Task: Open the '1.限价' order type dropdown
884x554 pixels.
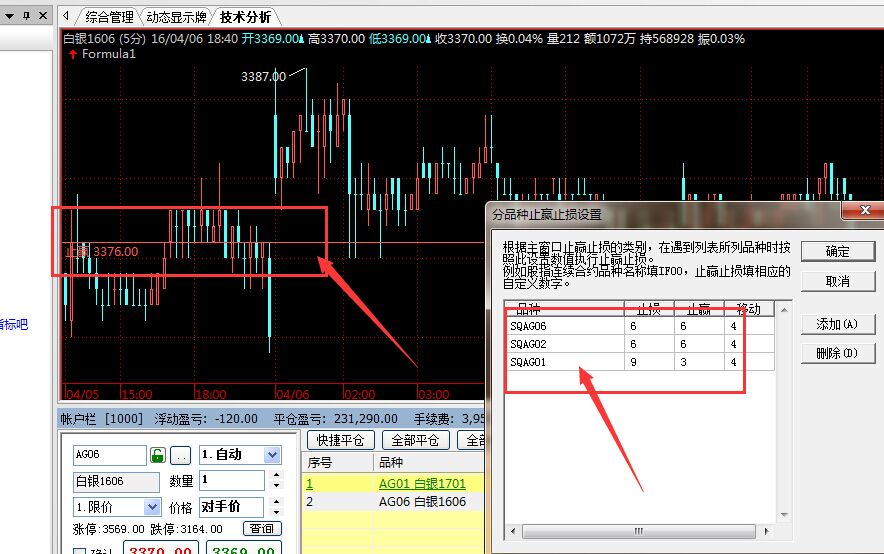Action: point(152,507)
